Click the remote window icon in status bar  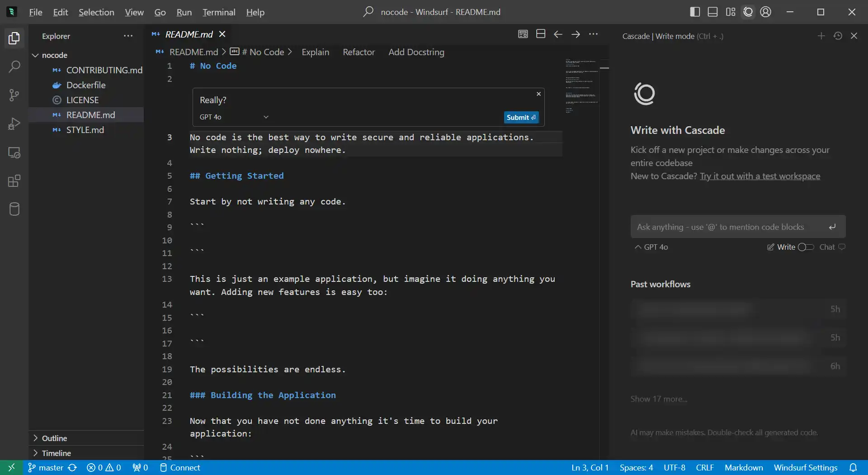(11, 468)
